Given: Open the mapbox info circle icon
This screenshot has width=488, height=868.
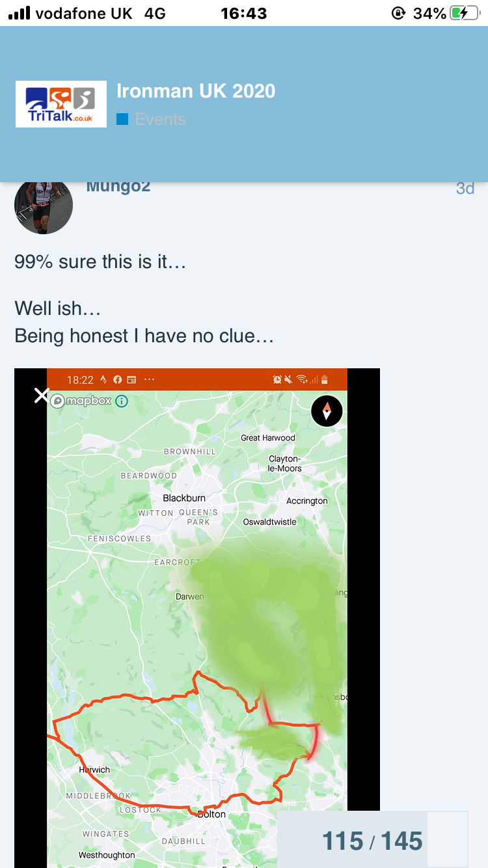Looking at the screenshot, I should tap(122, 401).
